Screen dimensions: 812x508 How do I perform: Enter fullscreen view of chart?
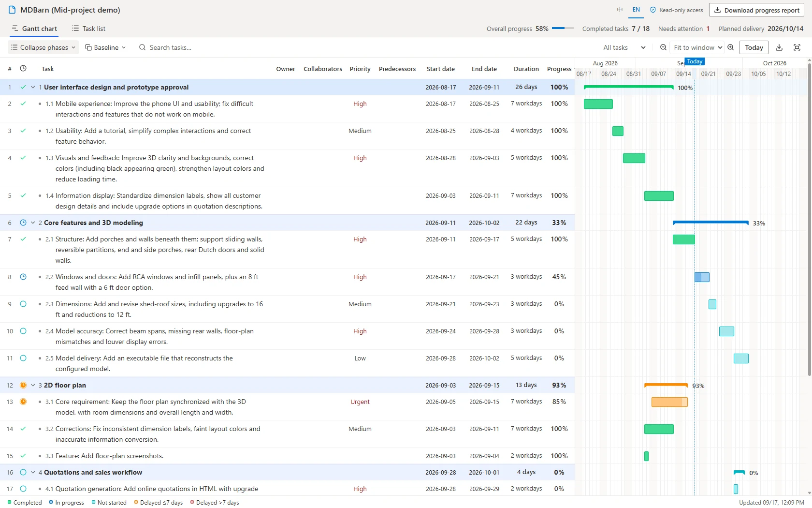(x=797, y=47)
